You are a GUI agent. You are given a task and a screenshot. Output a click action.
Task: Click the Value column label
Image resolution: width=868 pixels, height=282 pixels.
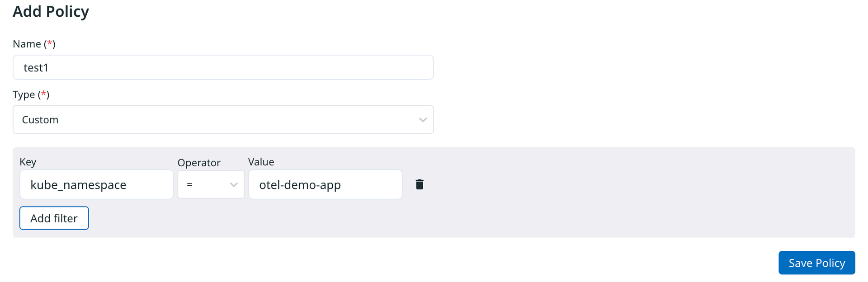coord(261,162)
